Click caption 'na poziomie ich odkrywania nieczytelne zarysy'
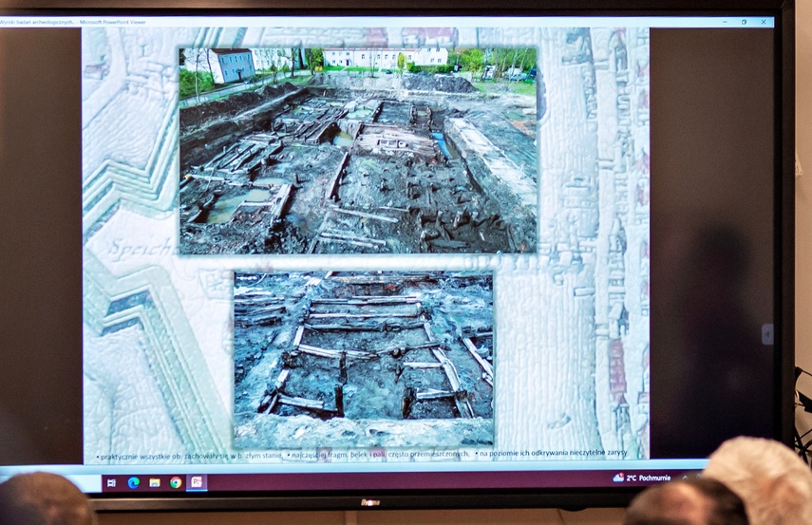Image resolution: width=812 pixels, height=525 pixels. (551, 453)
